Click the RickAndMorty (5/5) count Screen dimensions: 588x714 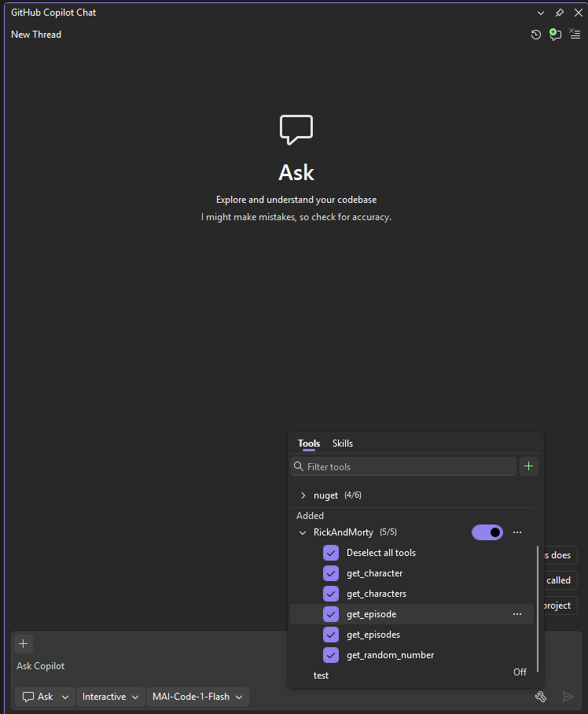click(x=388, y=532)
